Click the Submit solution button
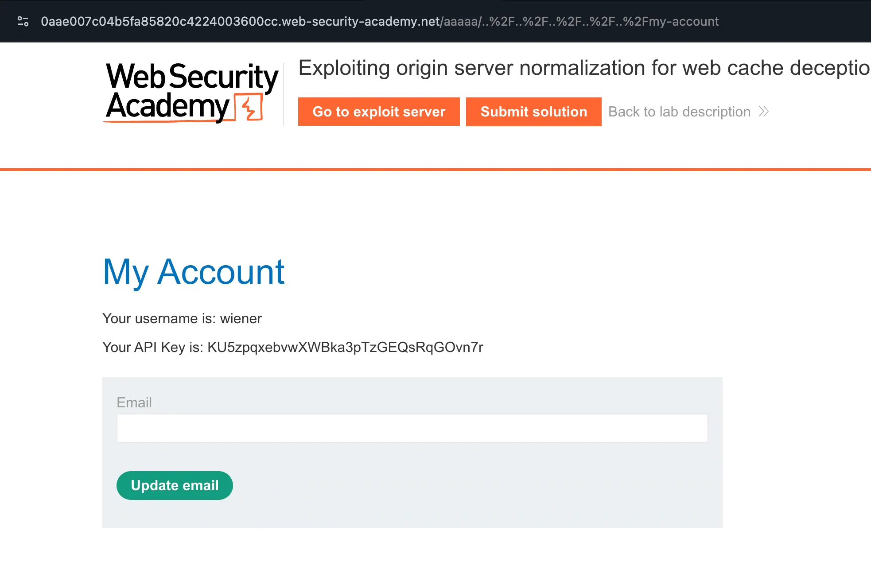Image resolution: width=871 pixels, height=588 pixels. click(533, 112)
